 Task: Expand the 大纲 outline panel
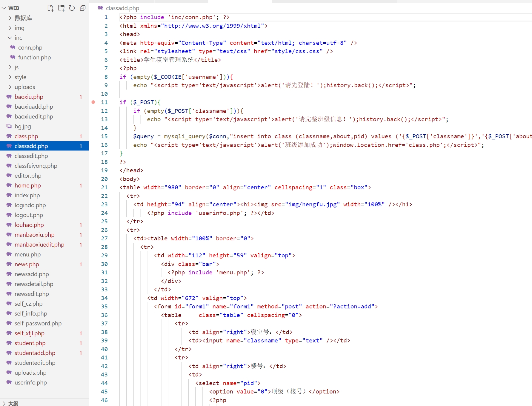pyautogui.click(x=4, y=403)
